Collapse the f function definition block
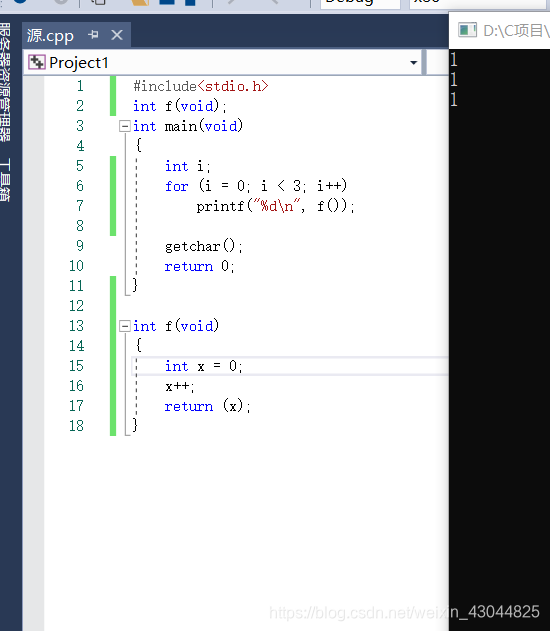Viewport: 550px width, 631px height. click(x=125, y=326)
